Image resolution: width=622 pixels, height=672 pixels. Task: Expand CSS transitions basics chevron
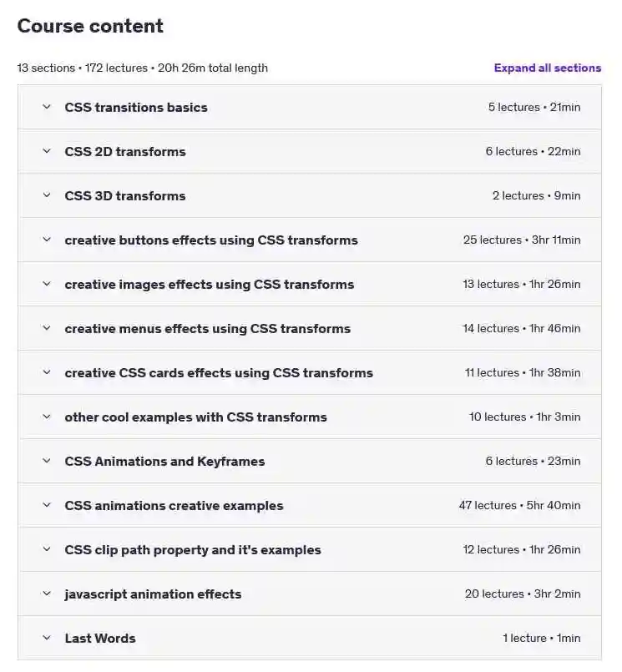pyautogui.click(x=47, y=107)
